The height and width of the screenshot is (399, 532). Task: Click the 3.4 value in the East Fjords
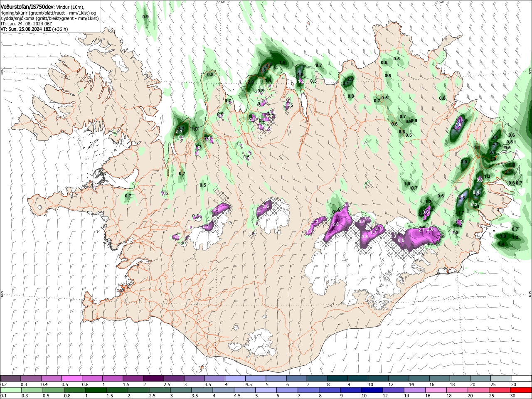coord(495,138)
